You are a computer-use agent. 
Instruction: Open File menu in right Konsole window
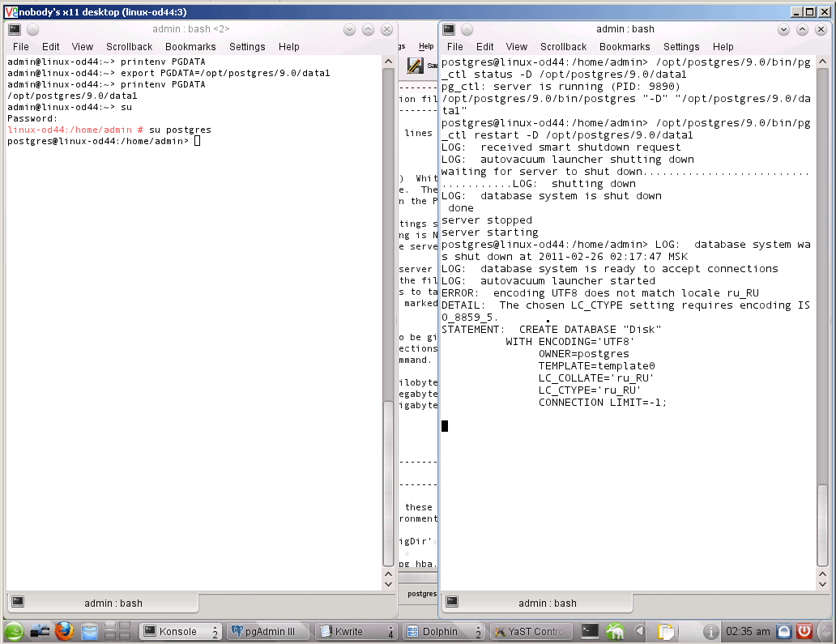coord(454,47)
